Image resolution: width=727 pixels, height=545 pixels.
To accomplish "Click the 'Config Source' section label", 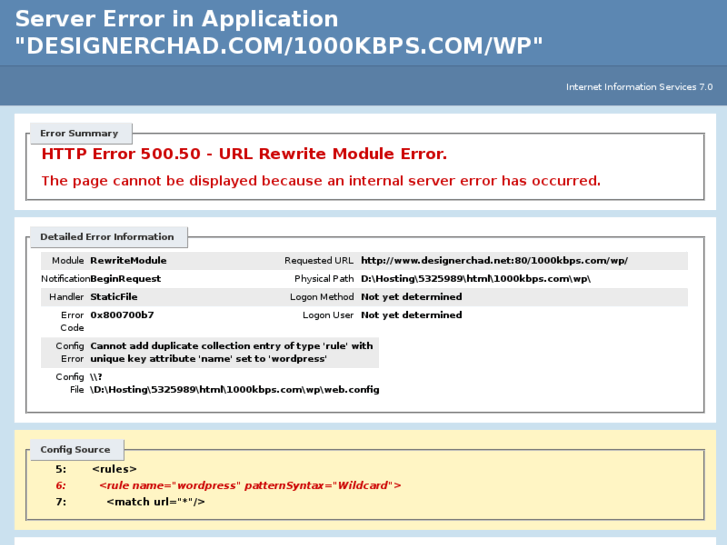I will [x=75, y=449].
